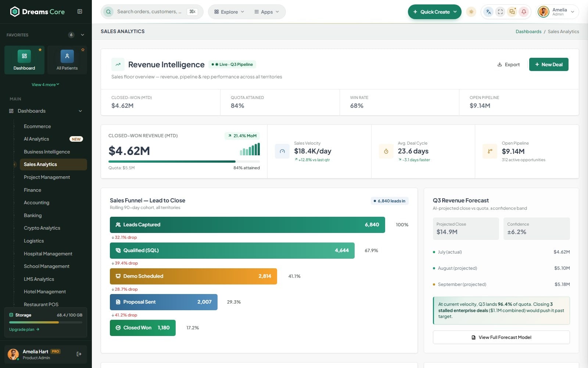
Task: Click the Dashboards breadcrumb link
Action: (528, 32)
